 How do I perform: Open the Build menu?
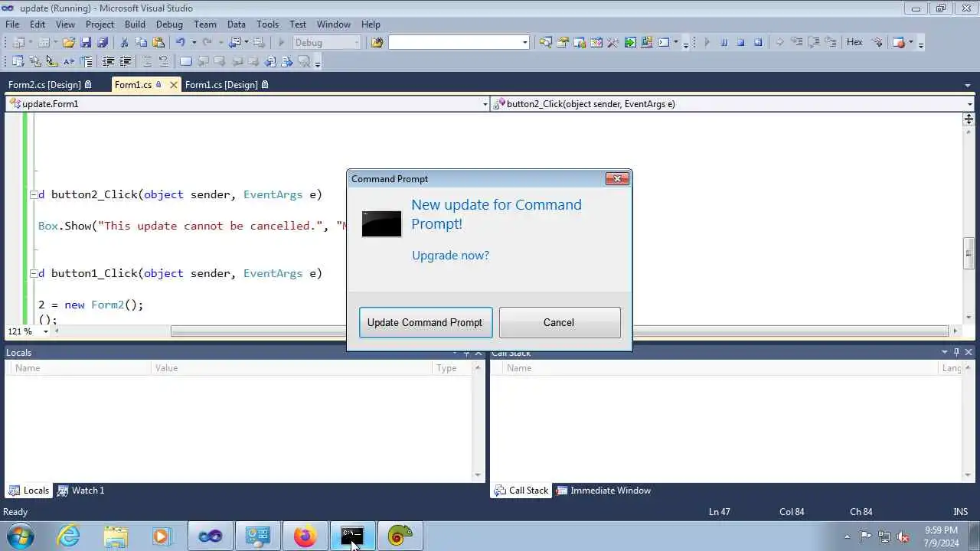(x=135, y=24)
